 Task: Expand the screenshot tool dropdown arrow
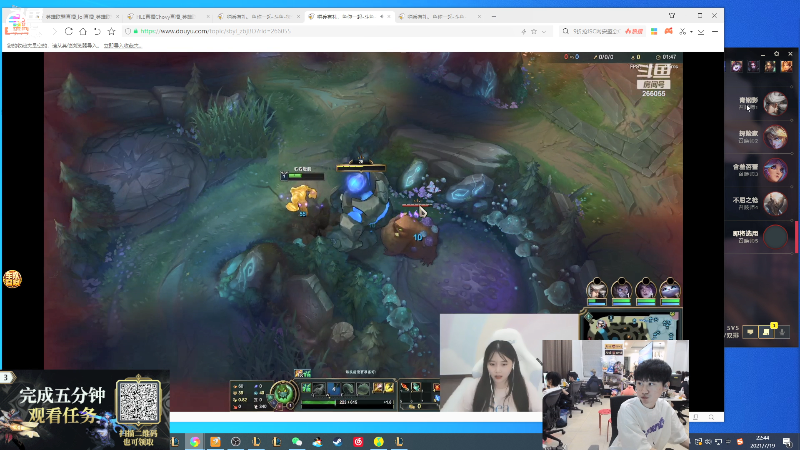point(691,32)
